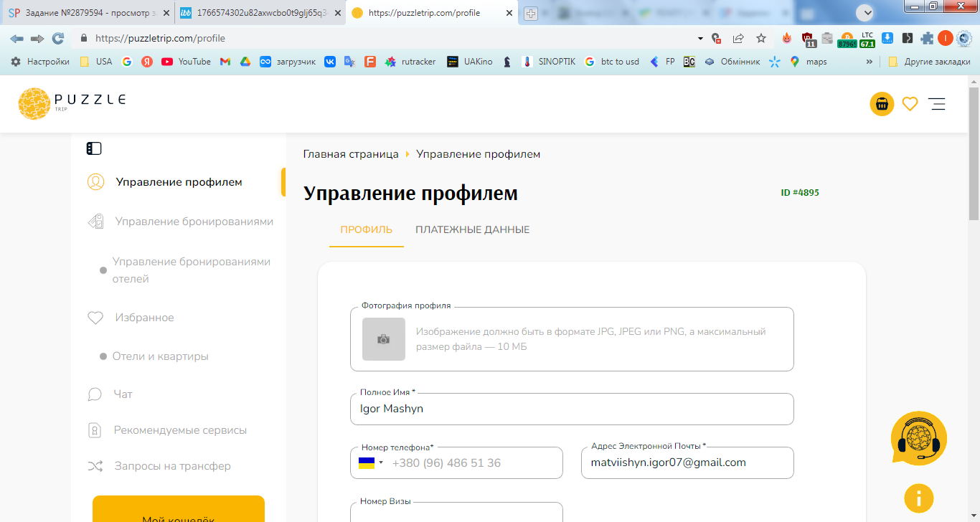Viewport: 980px width, 522px height.
Task: Open favorites via the heart icon in header
Action: (910, 104)
